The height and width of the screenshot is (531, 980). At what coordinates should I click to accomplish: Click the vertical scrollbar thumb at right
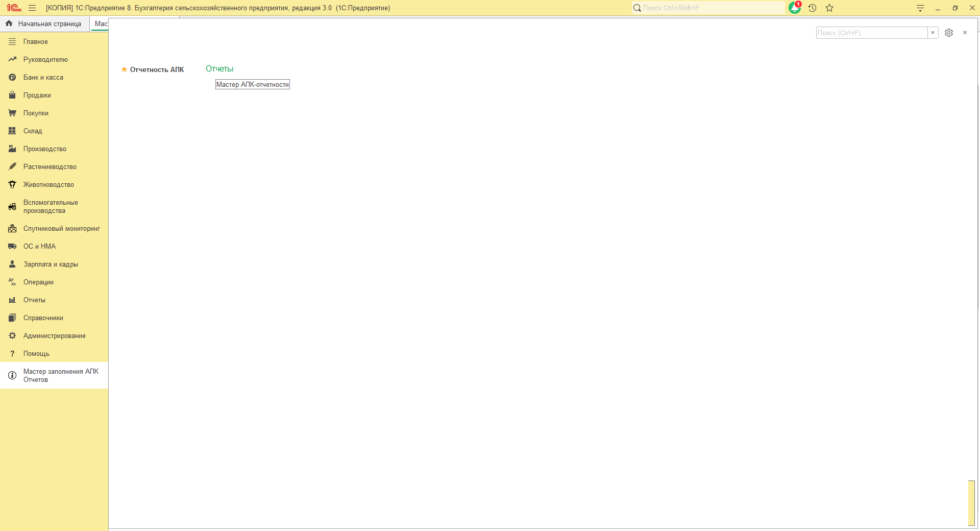click(971, 502)
